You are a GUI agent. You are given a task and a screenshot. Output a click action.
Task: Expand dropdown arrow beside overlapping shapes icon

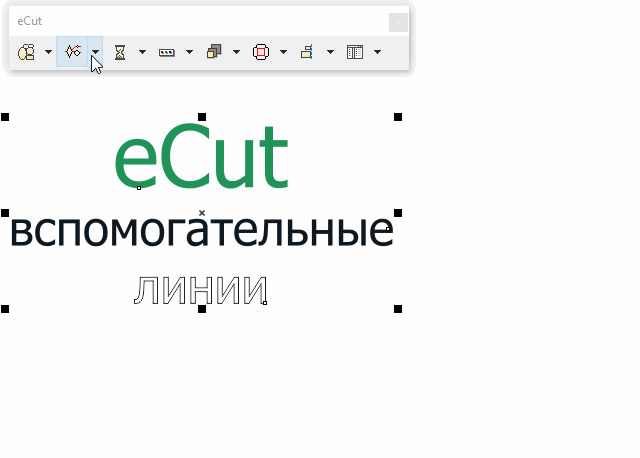48,52
